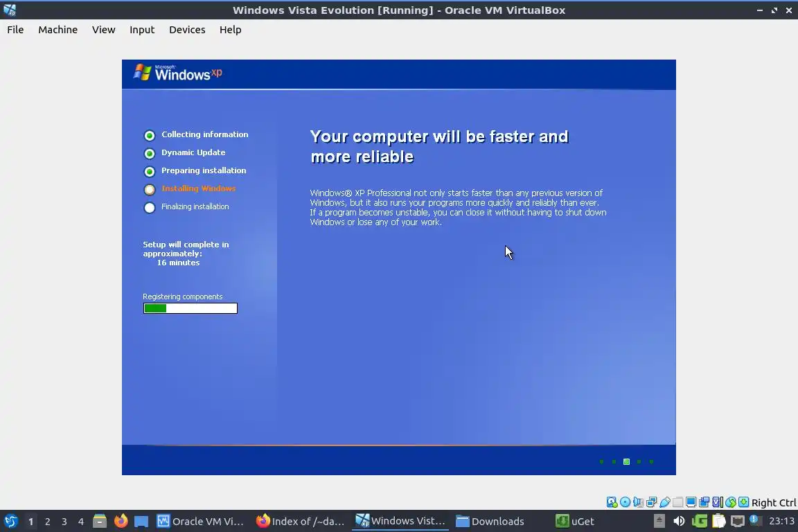Click the recording status icon
The height and width of the screenshot is (532, 798).
pos(704,502)
